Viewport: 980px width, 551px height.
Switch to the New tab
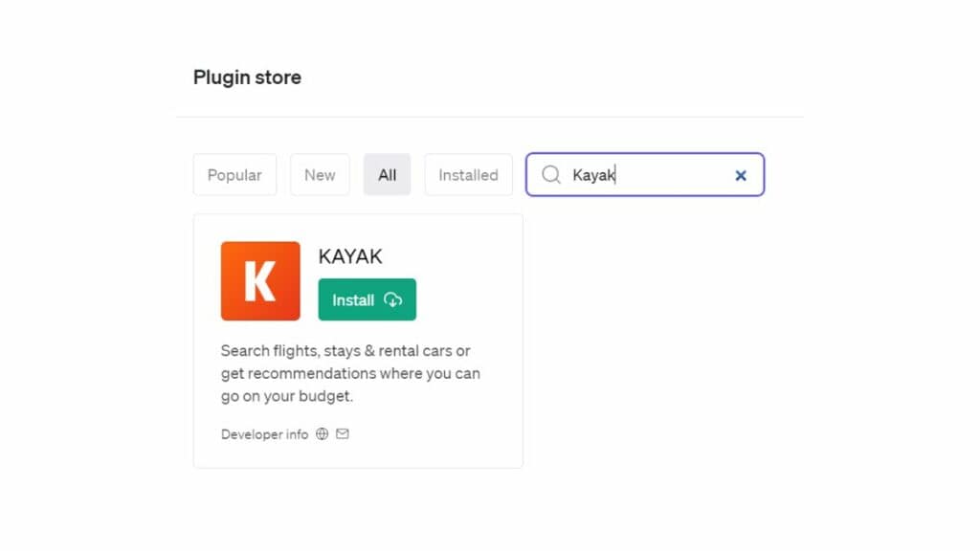tap(320, 174)
